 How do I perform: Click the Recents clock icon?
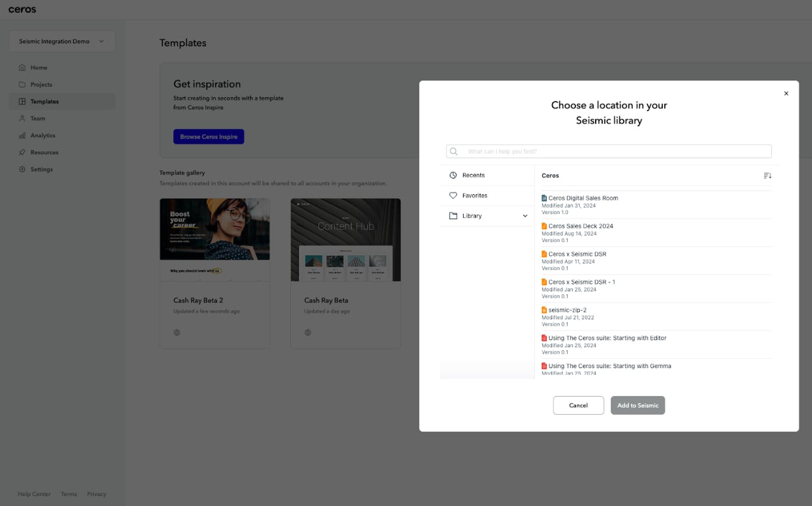(x=453, y=175)
